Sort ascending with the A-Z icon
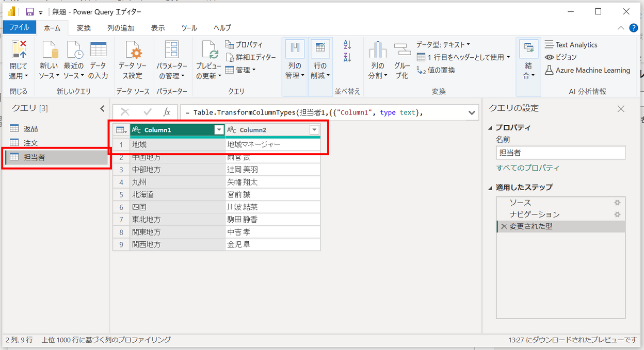This screenshot has height=350, width=644. click(347, 45)
